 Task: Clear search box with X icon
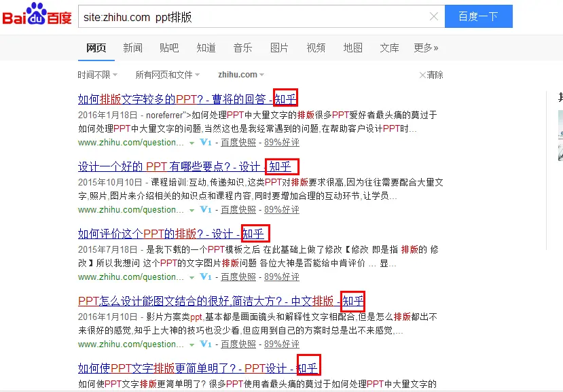[434, 16]
